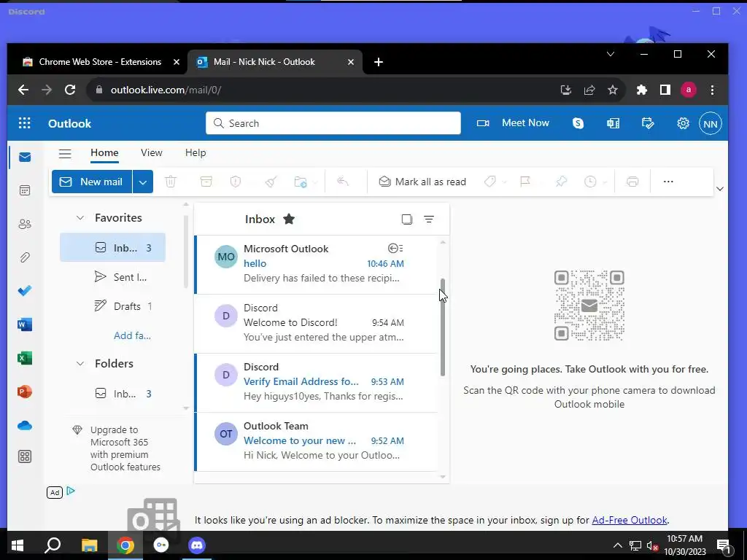Click the Print icon in toolbar

tap(632, 182)
